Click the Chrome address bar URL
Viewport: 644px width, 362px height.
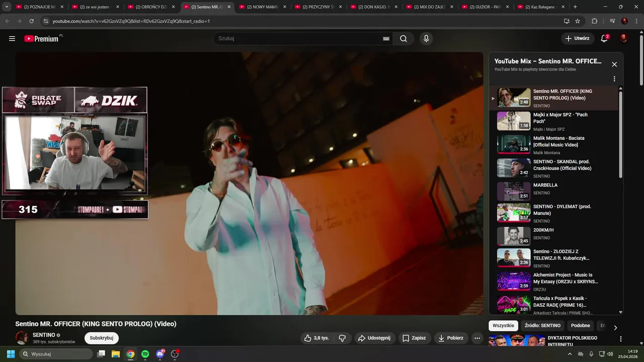pyautogui.click(x=131, y=21)
